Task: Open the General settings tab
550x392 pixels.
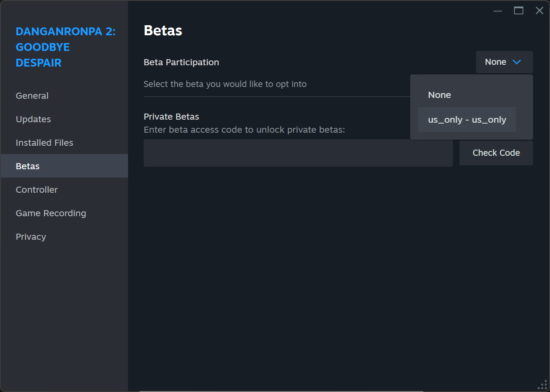Action: (32, 96)
